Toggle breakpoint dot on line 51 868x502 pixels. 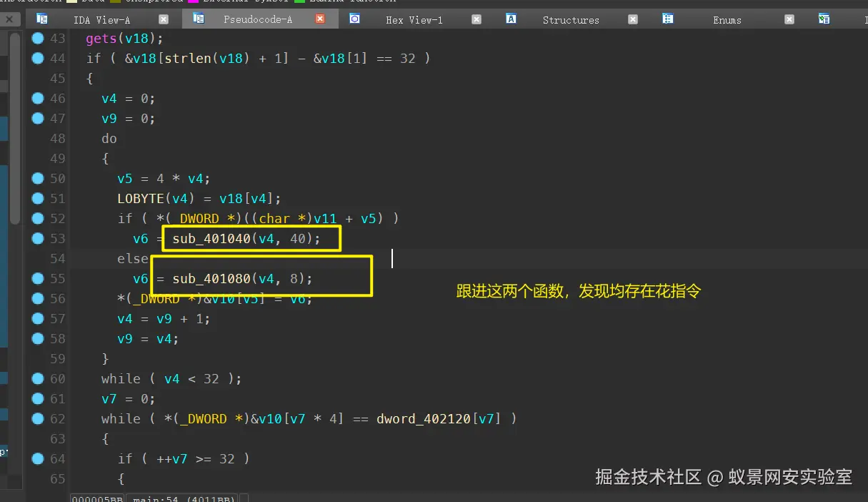(x=37, y=198)
